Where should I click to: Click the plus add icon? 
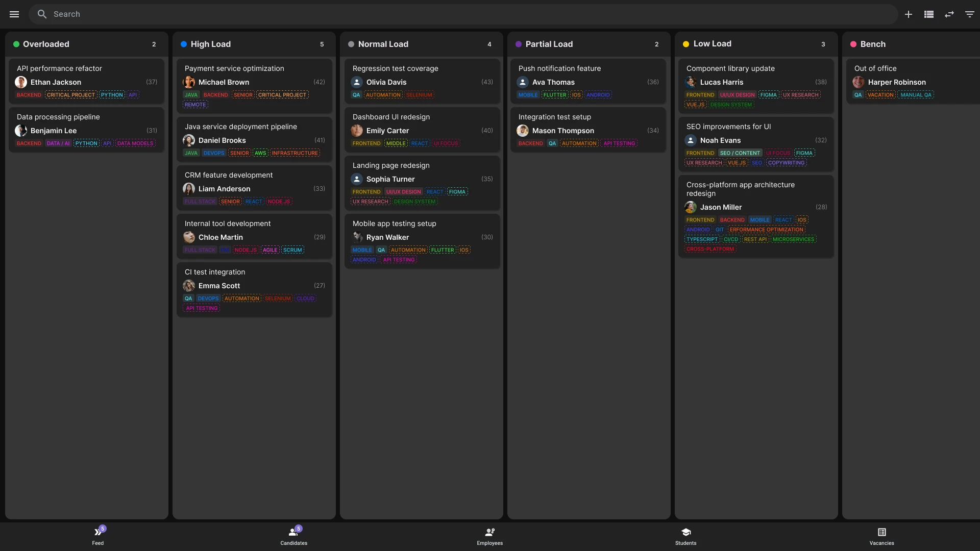pyautogui.click(x=909, y=14)
